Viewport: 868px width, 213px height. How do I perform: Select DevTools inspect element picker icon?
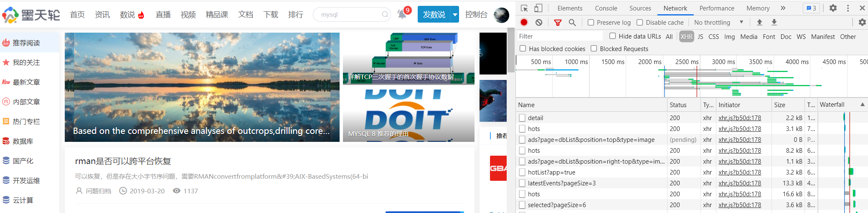(x=525, y=8)
